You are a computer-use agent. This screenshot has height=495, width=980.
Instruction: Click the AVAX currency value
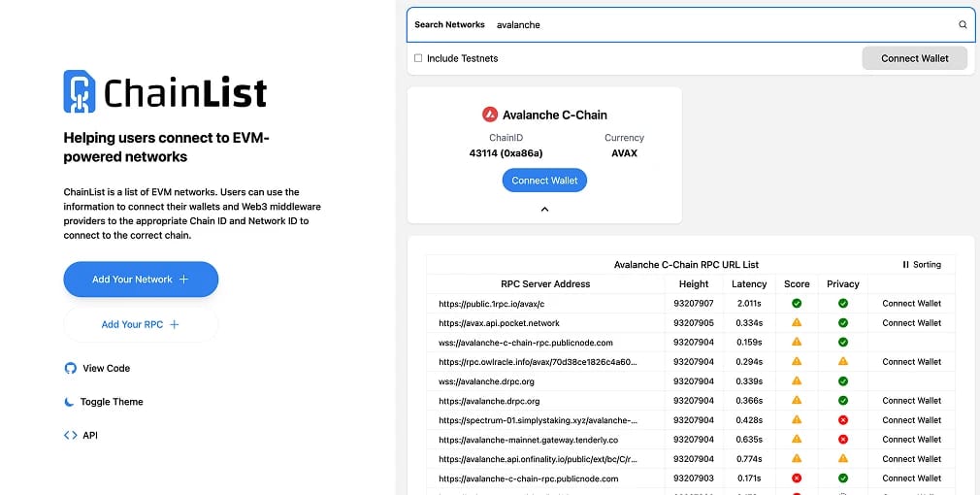pyautogui.click(x=624, y=153)
